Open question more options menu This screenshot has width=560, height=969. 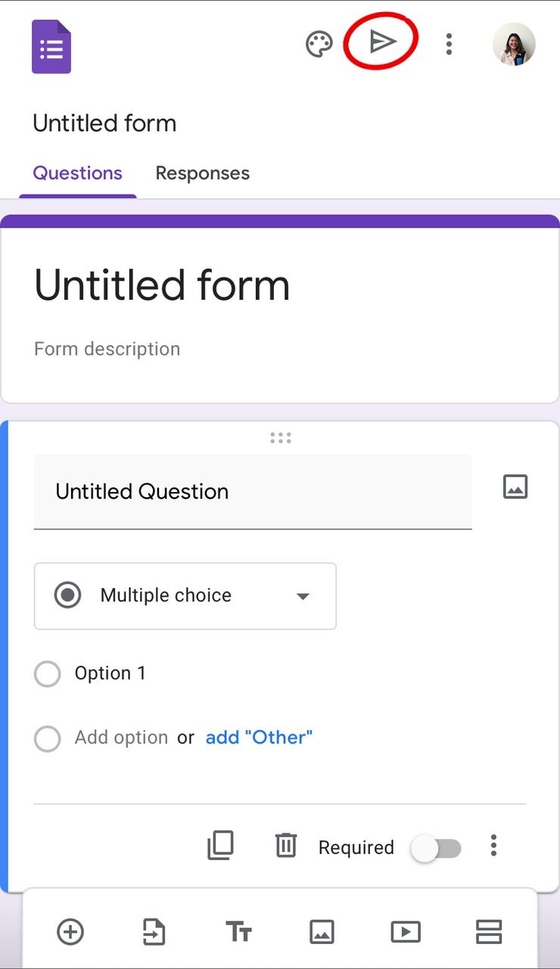493,846
